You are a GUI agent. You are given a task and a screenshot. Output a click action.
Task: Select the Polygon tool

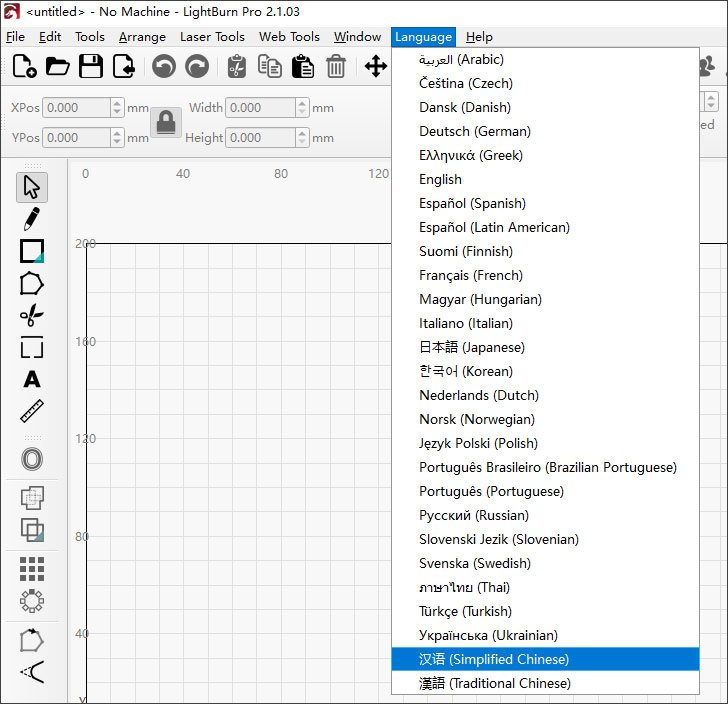32,283
